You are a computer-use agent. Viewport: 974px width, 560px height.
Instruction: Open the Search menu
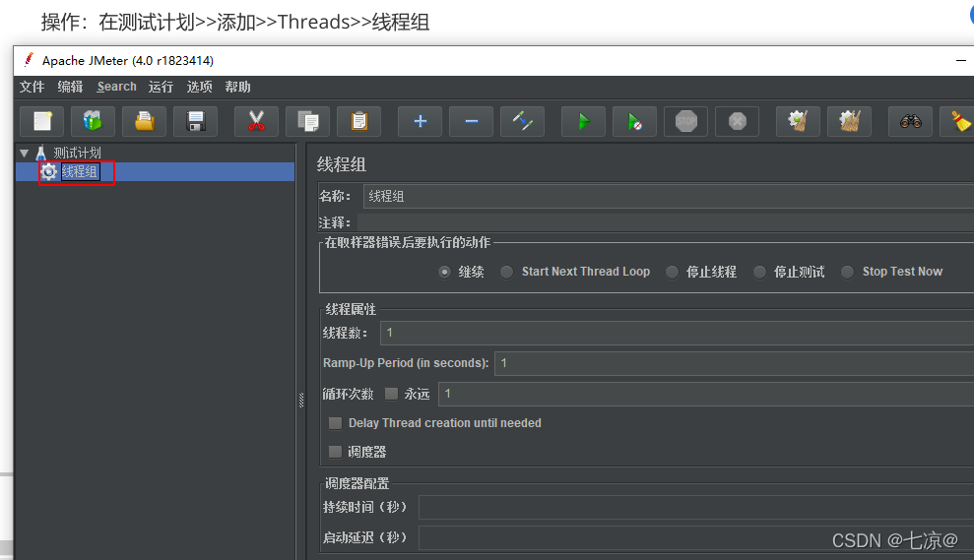point(117,87)
